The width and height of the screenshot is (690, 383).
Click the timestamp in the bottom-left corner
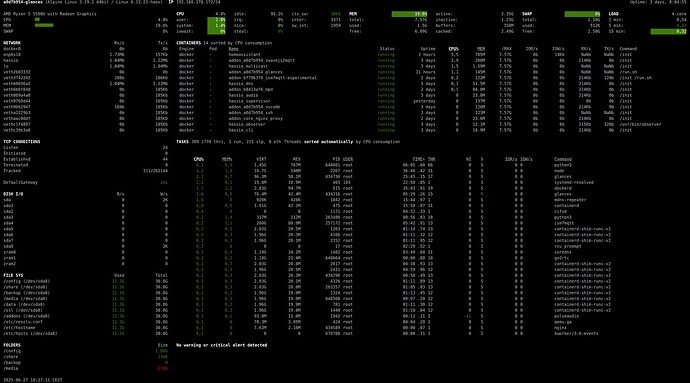[x=33, y=380]
